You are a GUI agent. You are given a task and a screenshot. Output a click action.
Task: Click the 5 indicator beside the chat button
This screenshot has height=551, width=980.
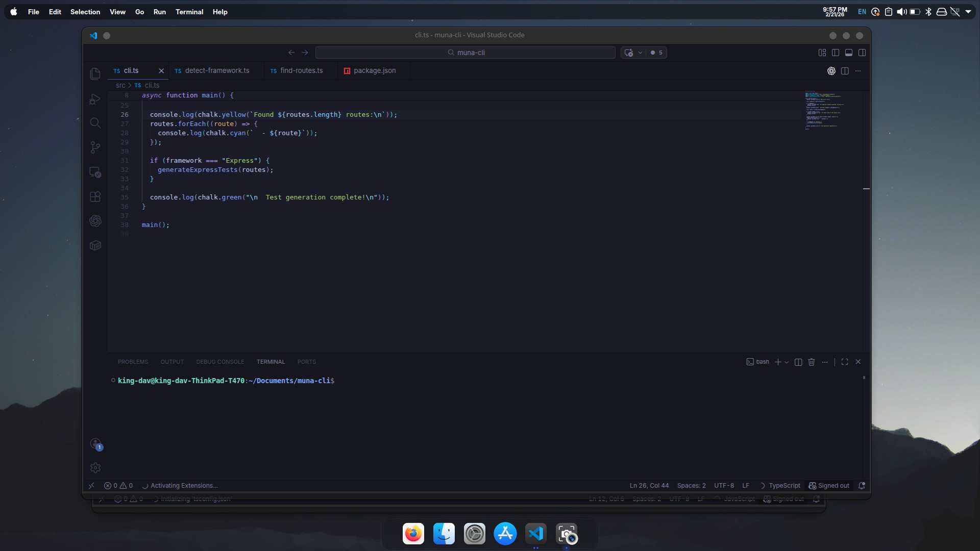(x=656, y=53)
